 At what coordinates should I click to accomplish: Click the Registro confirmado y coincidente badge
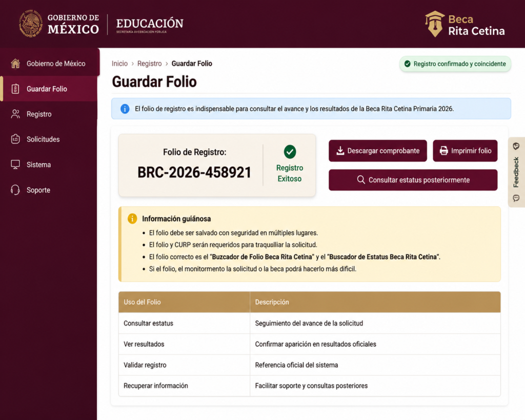click(455, 64)
